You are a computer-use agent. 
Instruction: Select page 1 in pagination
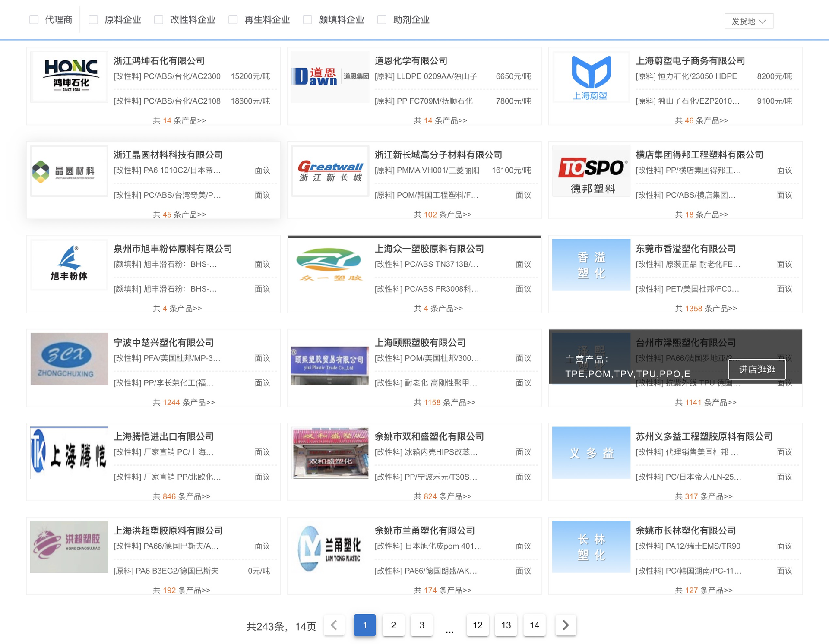[365, 625]
